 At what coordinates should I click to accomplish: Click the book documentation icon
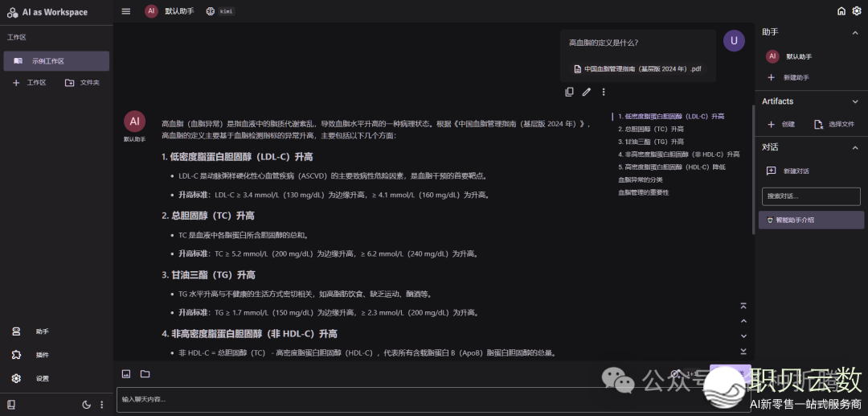point(11,405)
